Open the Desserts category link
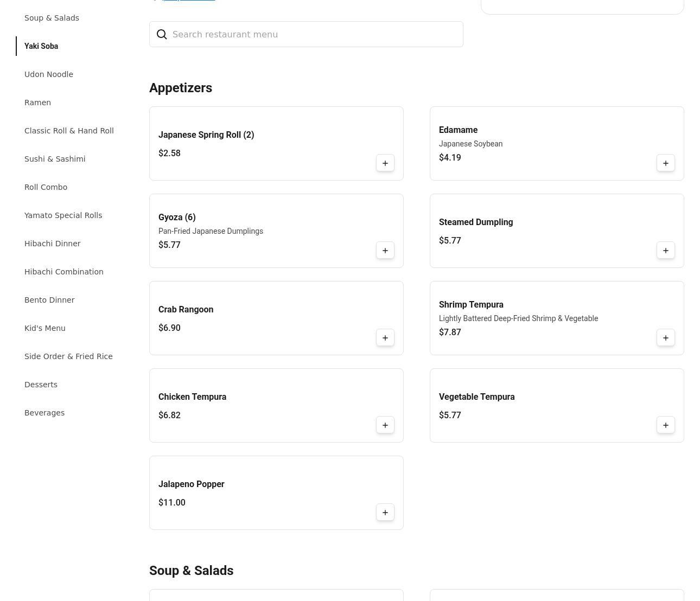700x601 pixels. [41, 385]
